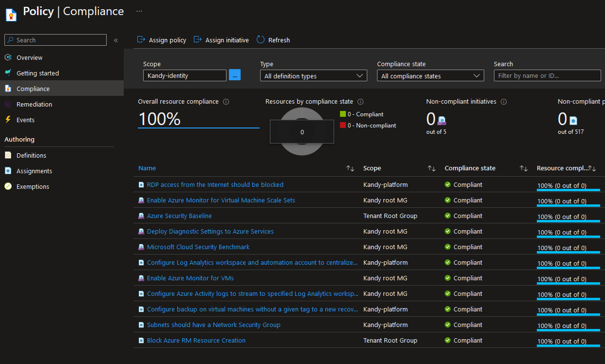Viewport: 605px width, 364px height.
Task: Click 'out of 5' under initiatives
Action: [436, 132]
